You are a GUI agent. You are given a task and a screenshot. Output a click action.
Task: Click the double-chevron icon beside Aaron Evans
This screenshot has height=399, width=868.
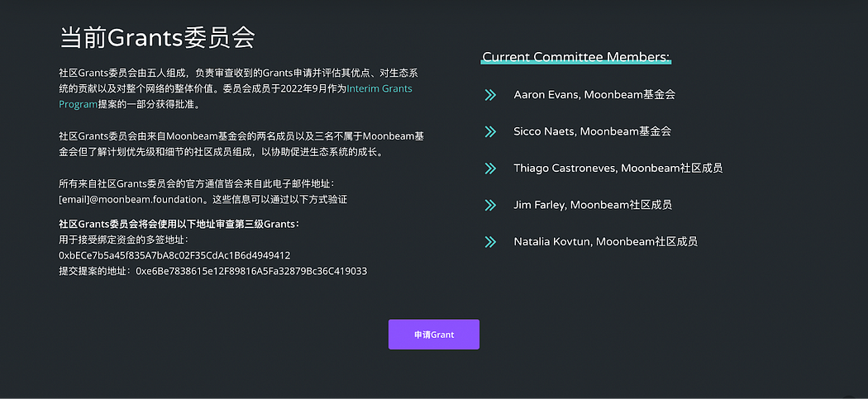[x=490, y=95]
